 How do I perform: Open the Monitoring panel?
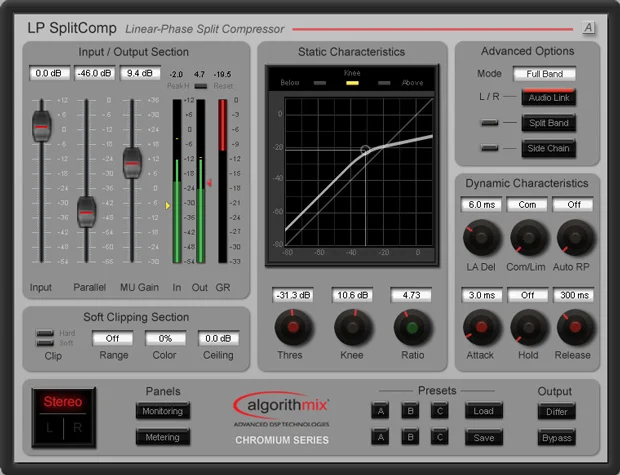[x=163, y=411]
